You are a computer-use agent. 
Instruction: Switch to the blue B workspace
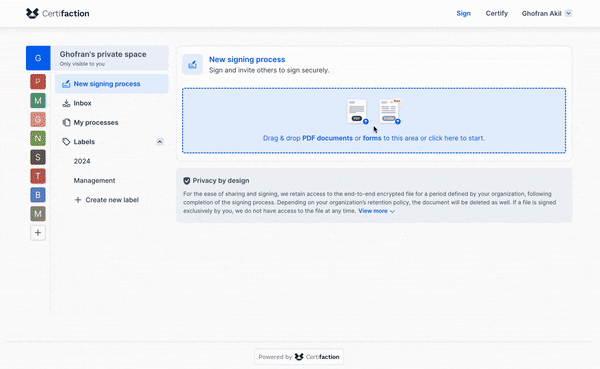tap(38, 195)
